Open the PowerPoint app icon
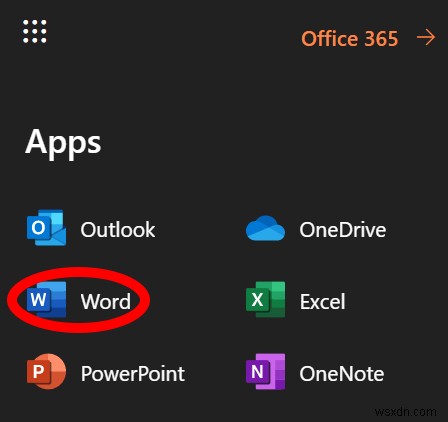Viewport: 448px width, 422px height. point(46,371)
